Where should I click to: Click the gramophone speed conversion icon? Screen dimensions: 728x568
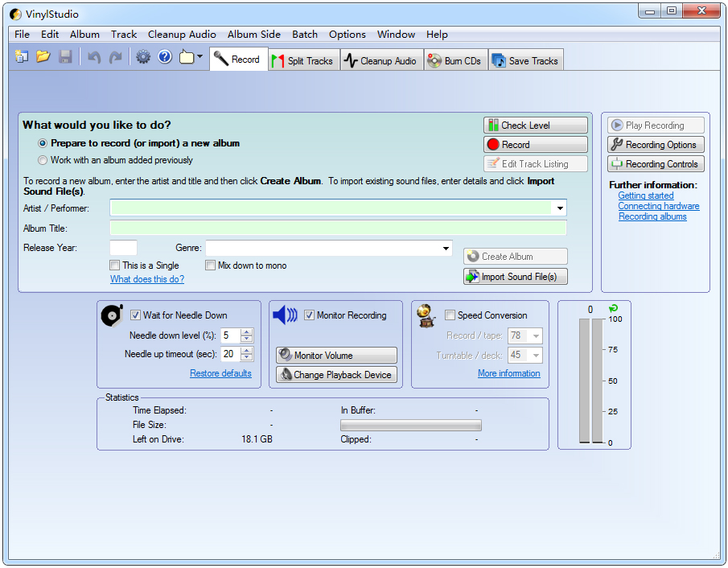426,316
